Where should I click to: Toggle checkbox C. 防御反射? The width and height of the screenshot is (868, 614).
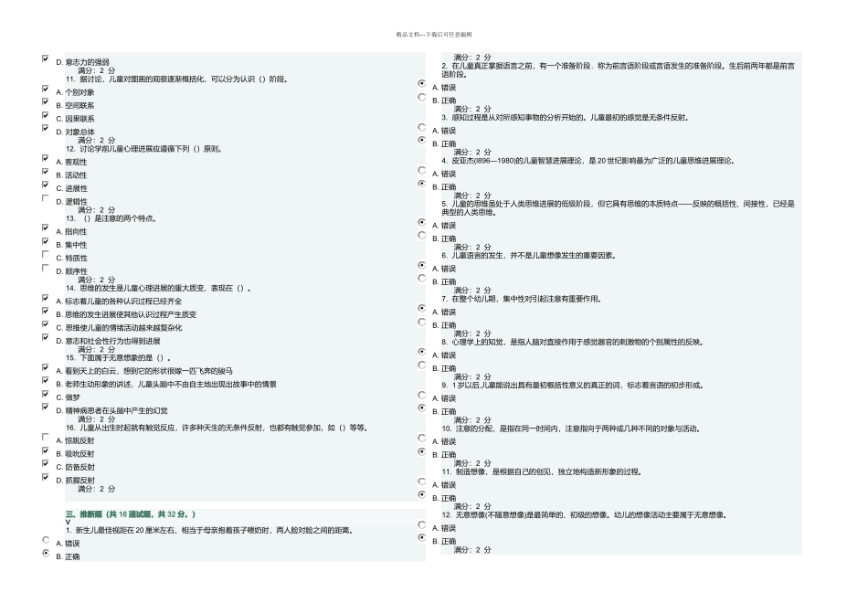46,464
